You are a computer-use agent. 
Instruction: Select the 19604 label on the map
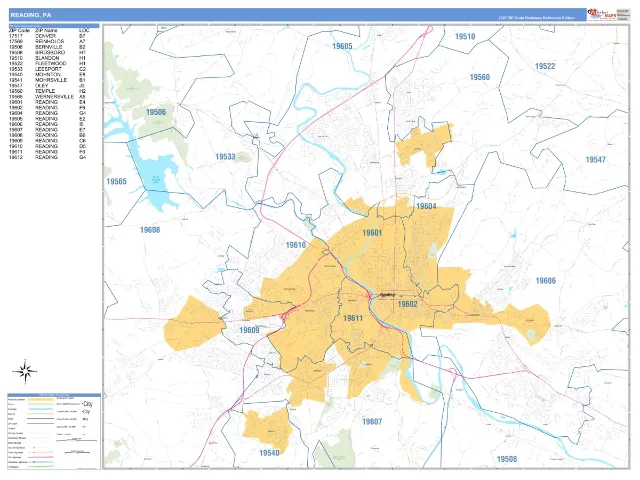pos(426,206)
